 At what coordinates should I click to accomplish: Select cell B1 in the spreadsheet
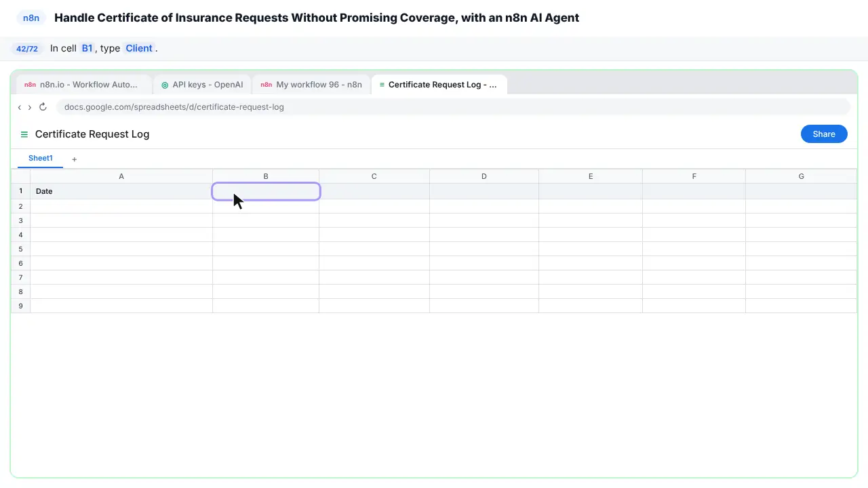point(266,191)
